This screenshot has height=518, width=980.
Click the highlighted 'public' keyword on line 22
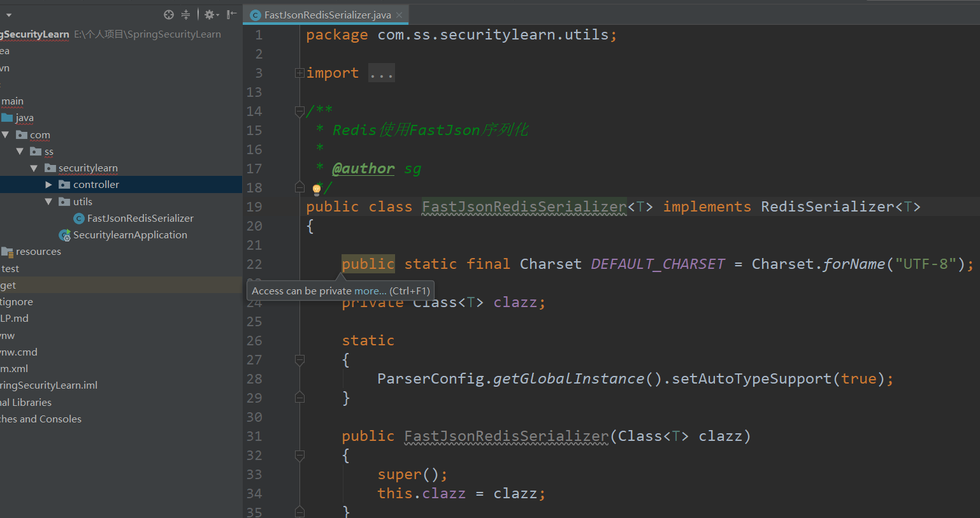click(368, 264)
